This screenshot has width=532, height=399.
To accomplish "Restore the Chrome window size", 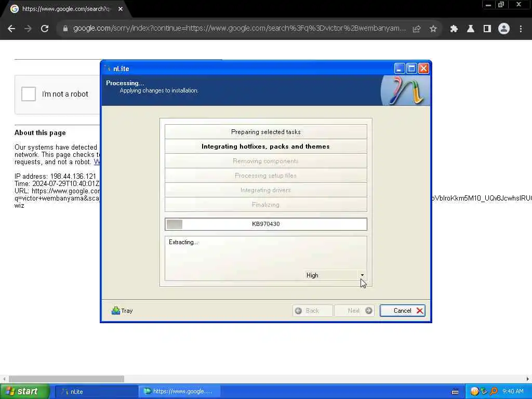I will [501, 5].
